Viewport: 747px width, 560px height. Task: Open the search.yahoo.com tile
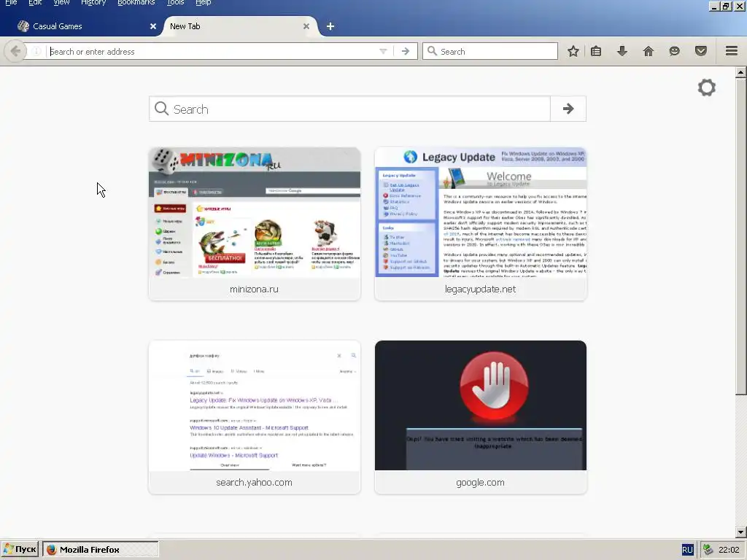click(255, 416)
